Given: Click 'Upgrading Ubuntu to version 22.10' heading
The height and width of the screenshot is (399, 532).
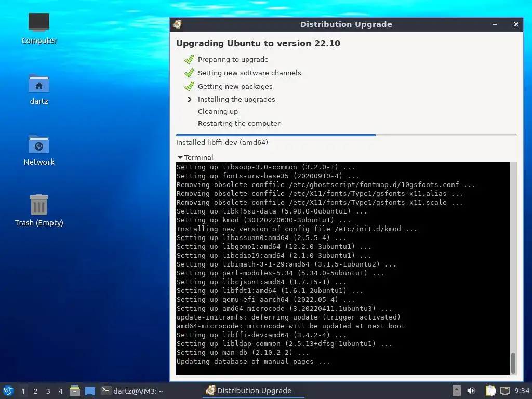Looking at the screenshot, I should 258,44.
